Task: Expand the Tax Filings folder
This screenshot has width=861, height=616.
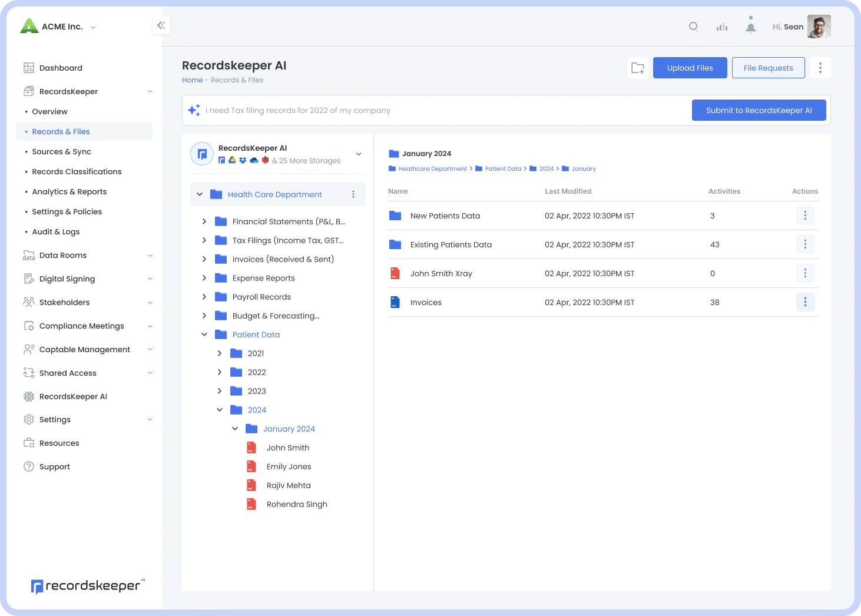Action: tap(204, 240)
